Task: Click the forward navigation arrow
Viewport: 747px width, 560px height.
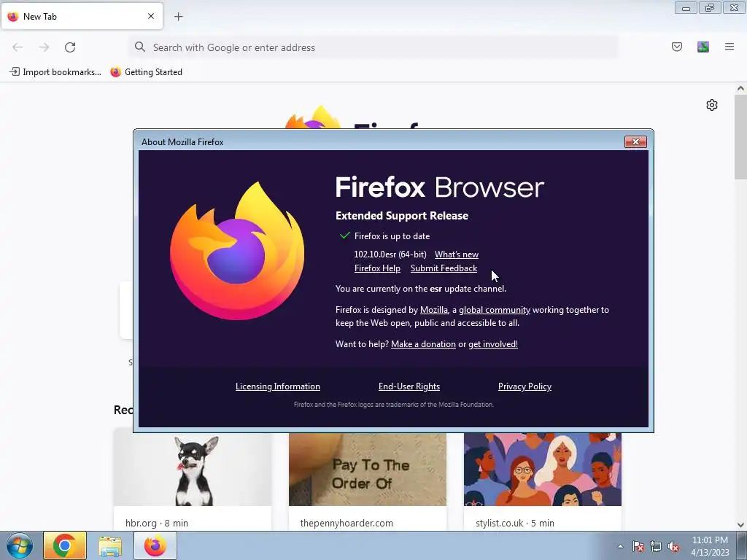Action: pyautogui.click(x=44, y=47)
